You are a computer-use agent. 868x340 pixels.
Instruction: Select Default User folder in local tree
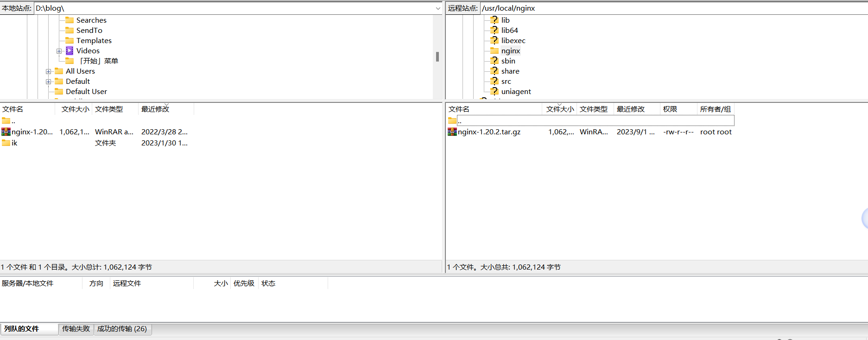[86, 92]
